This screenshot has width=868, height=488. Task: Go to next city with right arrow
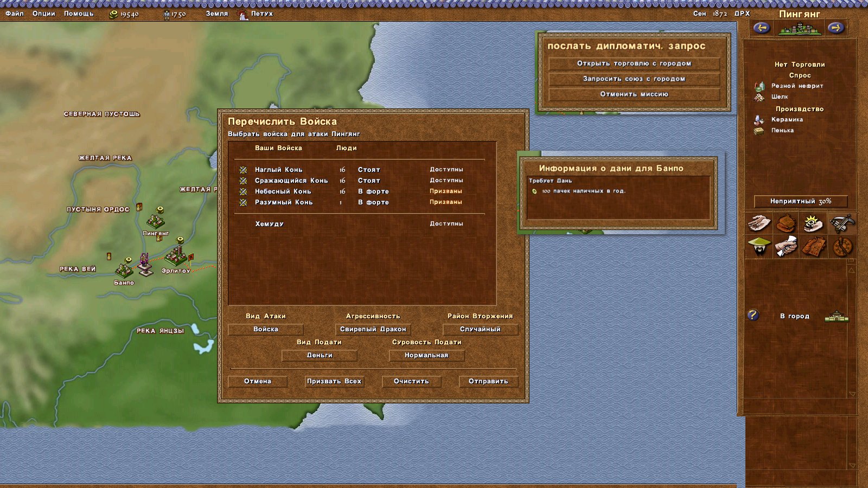click(x=835, y=28)
